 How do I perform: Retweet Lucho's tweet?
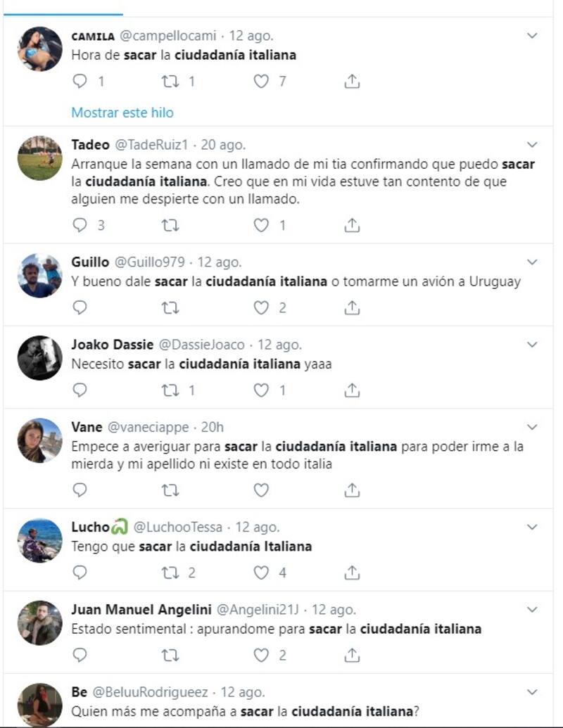click(x=170, y=573)
